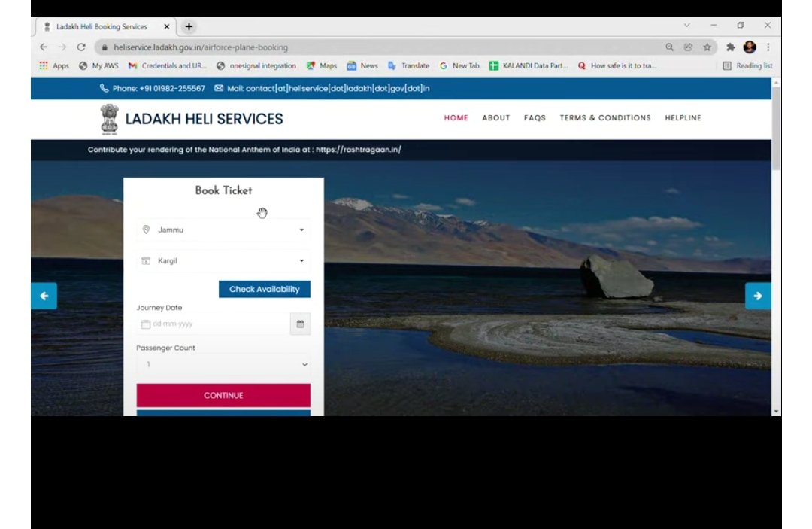Open a new browser tab
Screen dimensions: 812x529
189,26
